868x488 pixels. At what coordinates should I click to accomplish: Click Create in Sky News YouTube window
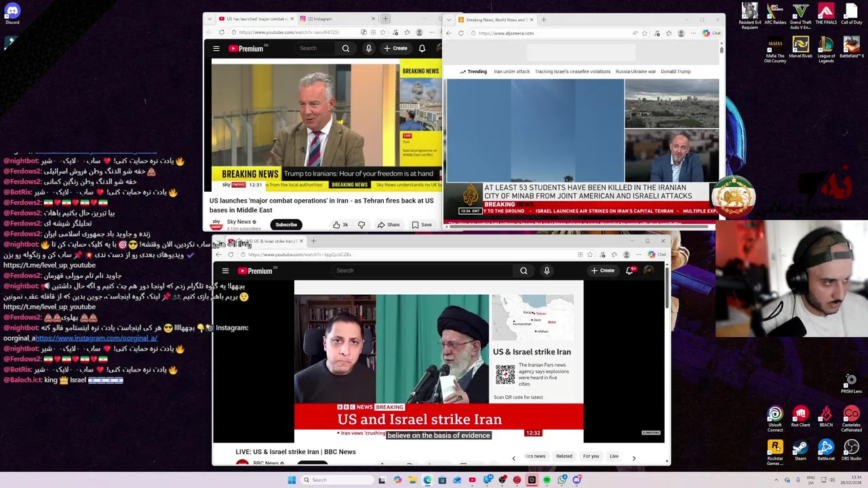point(395,48)
